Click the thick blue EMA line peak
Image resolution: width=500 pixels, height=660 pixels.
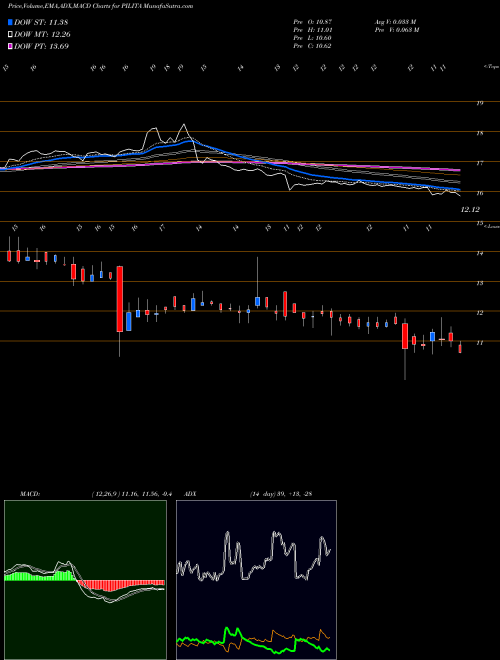coord(189,141)
